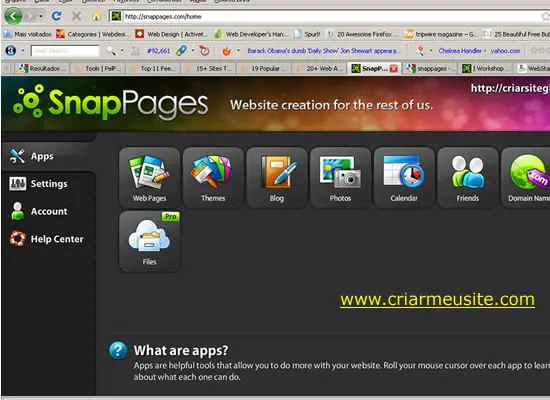Click the #92,661 traffic rank
The height and width of the screenshot is (400, 550).
[159, 51]
